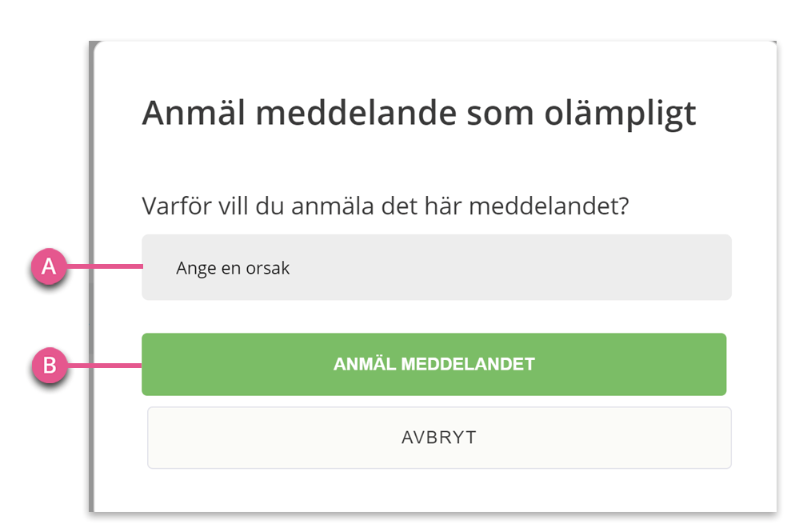This screenshot has width=811, height=532.
Task: Click the 'ANMÄL MEDDELANDET' label text
Action: (434, 364)
